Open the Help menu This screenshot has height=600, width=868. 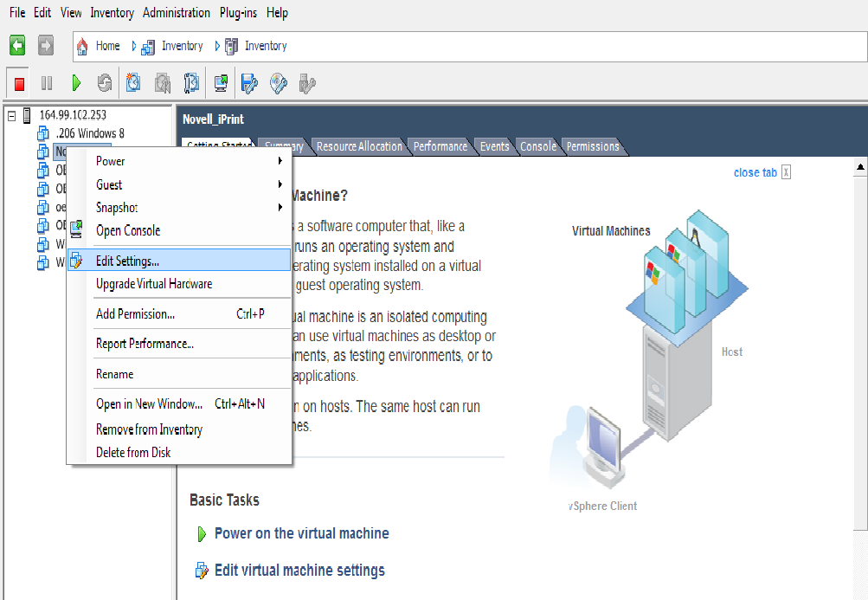(277, 12)
